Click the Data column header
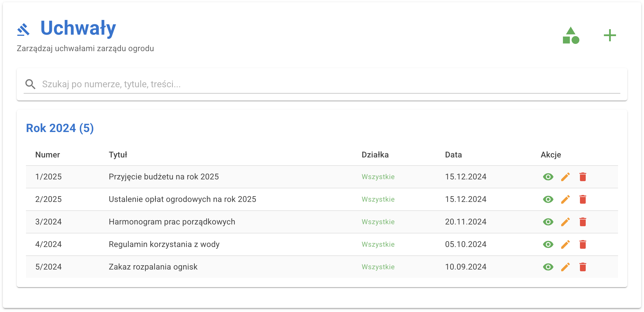This screenshot has height=312, width=644. click(453, 155)
